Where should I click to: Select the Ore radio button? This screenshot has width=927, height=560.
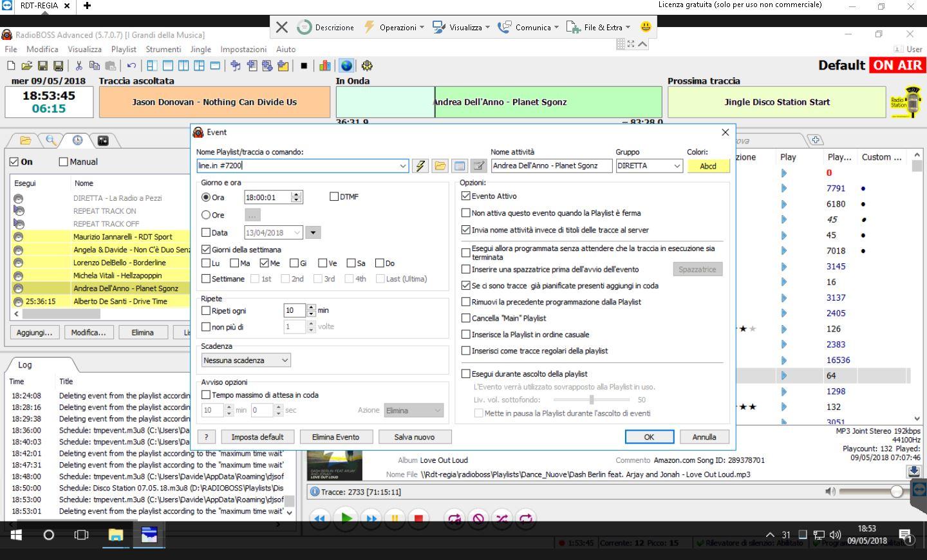point(206,215)
